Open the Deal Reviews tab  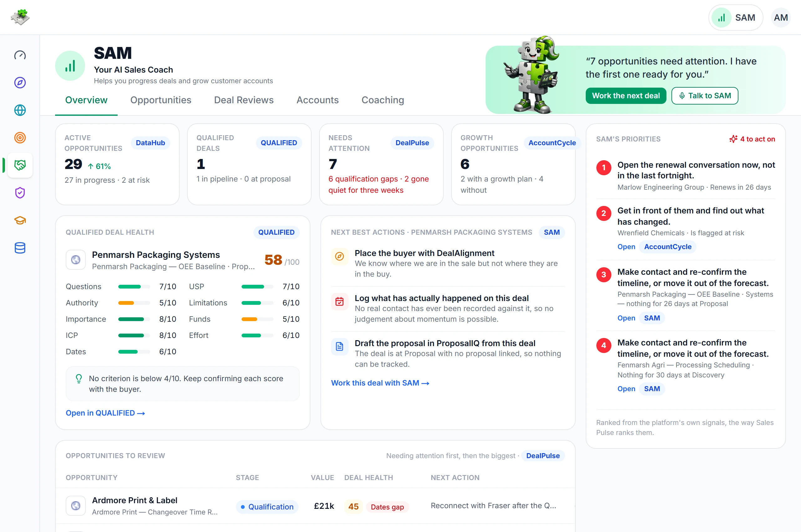[x=244, y=100]
